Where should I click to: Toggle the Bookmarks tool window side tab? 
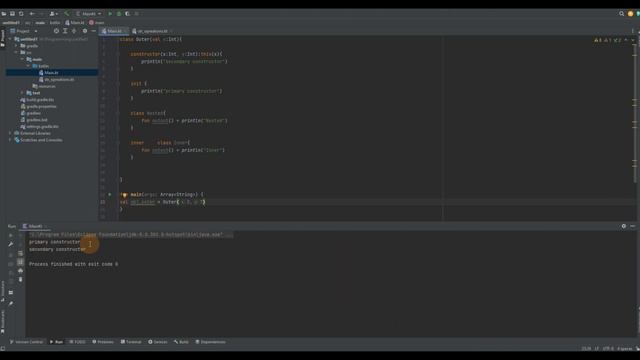coord(2,322)
